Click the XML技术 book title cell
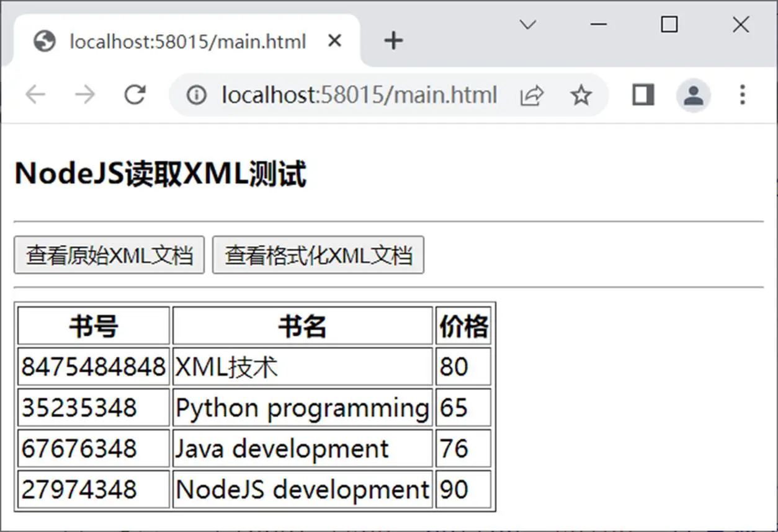Image resolution: width=778 pixels, height=532 pixels. [302, 366]
